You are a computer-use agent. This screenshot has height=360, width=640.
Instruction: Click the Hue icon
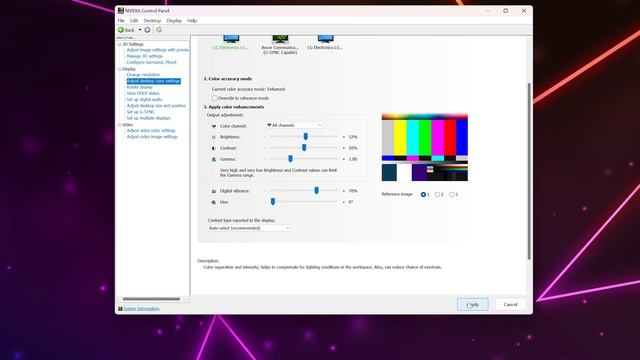(x=214, y=202)
